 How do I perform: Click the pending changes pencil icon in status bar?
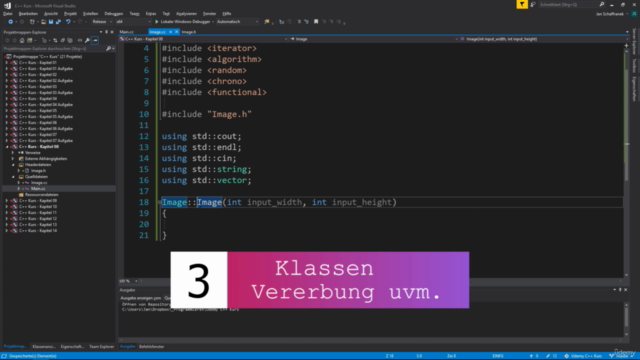(548, 356)
